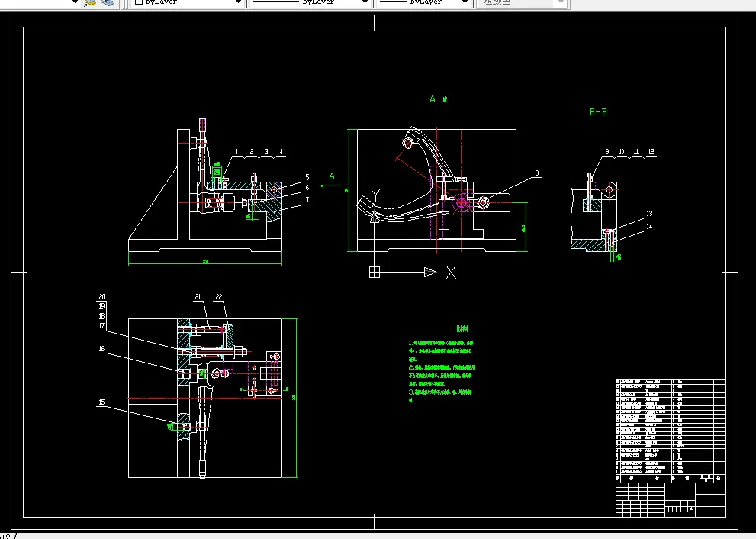Select part balloon number 6

click(307, 188)
